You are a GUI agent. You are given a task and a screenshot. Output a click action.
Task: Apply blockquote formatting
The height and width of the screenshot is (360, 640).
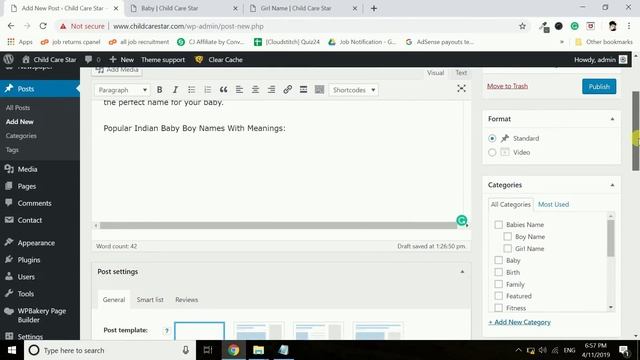(x=223, y=90)
